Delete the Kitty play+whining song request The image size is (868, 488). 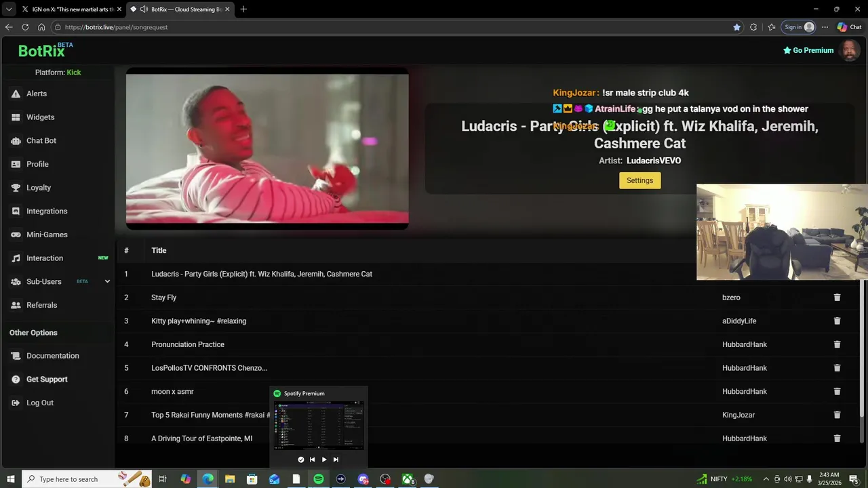point(837,321)
